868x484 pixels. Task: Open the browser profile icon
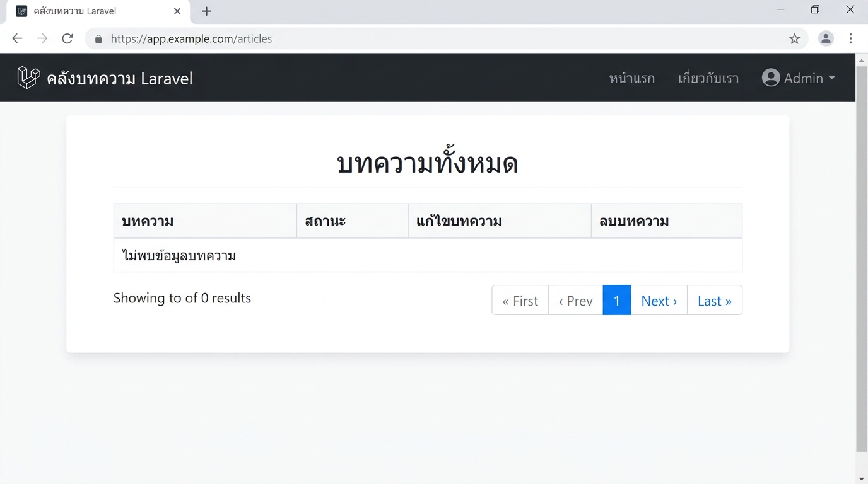pos(826,38)
